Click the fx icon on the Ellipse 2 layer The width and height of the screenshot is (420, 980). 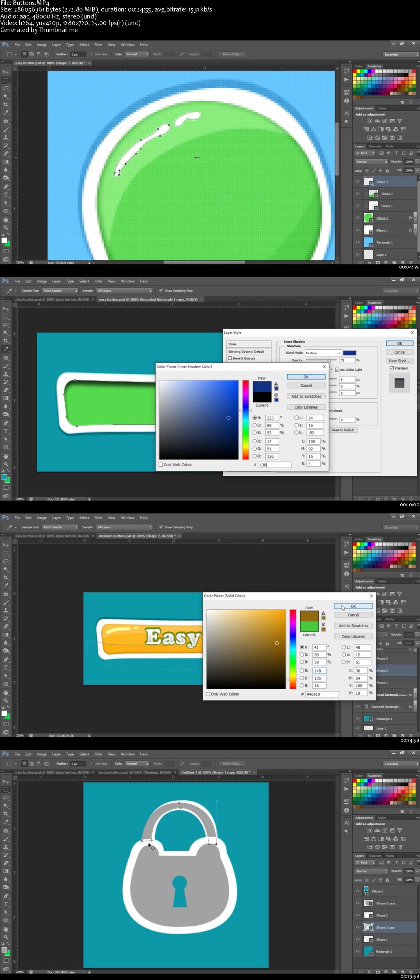410,218
